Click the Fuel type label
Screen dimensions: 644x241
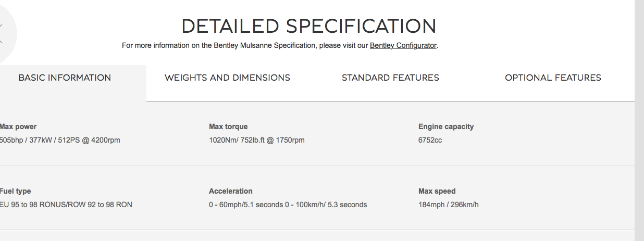coord(16,191)
